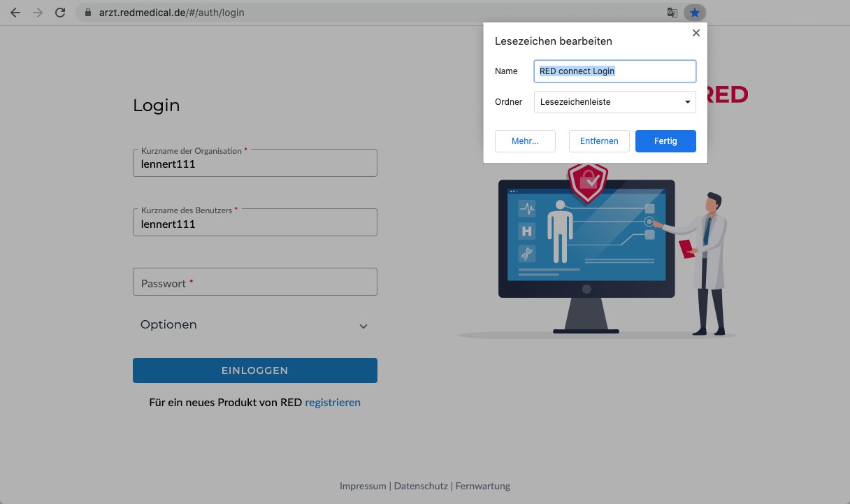Open the registrieren link

333,403
